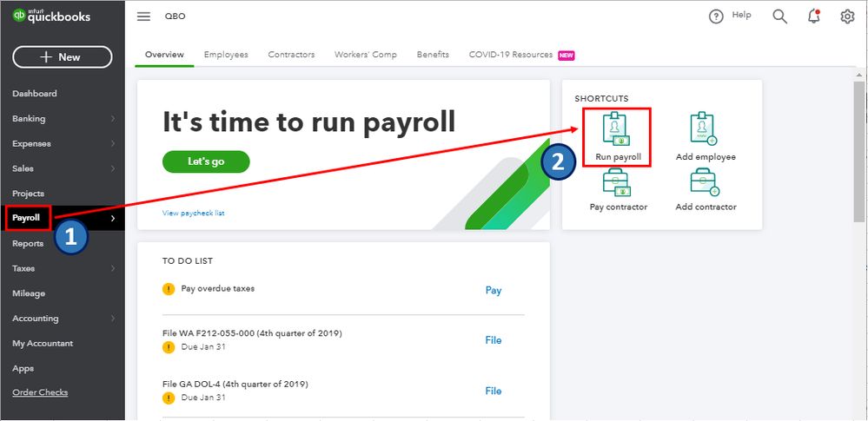
Task: Switch to the COVID-19 Resources tab
Action: [510, 55]
